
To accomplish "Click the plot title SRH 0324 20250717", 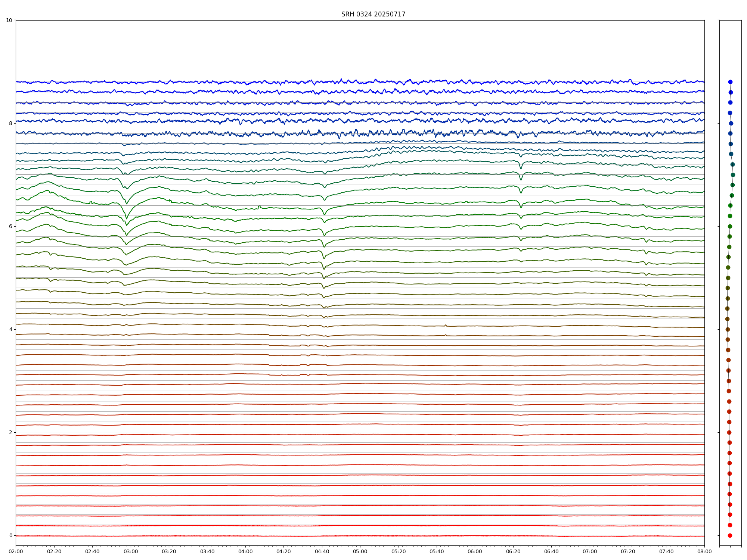I will tap(373, 14).
